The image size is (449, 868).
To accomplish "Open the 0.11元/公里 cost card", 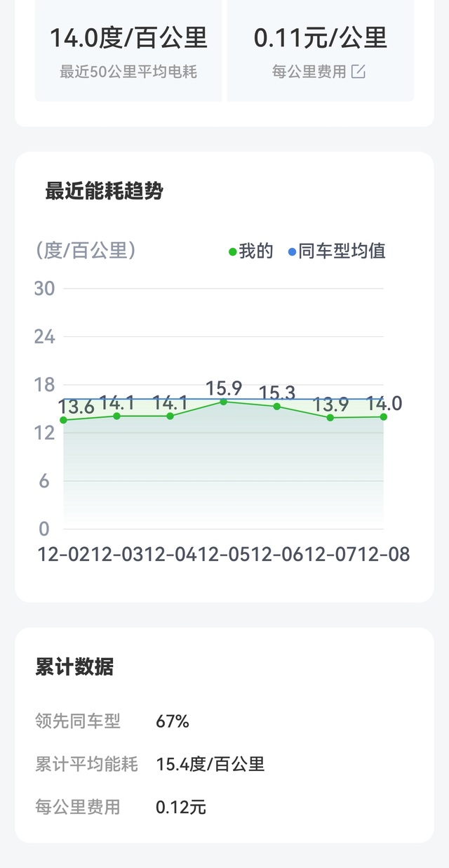I will tap(320, 51).
